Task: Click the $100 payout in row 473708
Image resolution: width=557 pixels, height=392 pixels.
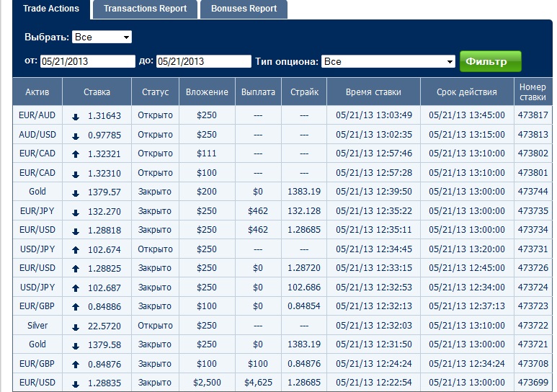Action: (258, 364)
